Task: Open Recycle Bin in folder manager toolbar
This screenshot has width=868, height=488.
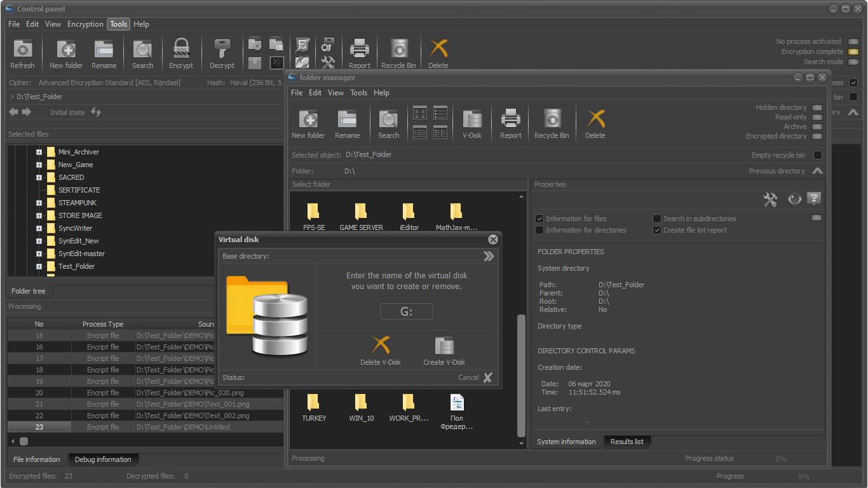Action: (x=551, y=119)
